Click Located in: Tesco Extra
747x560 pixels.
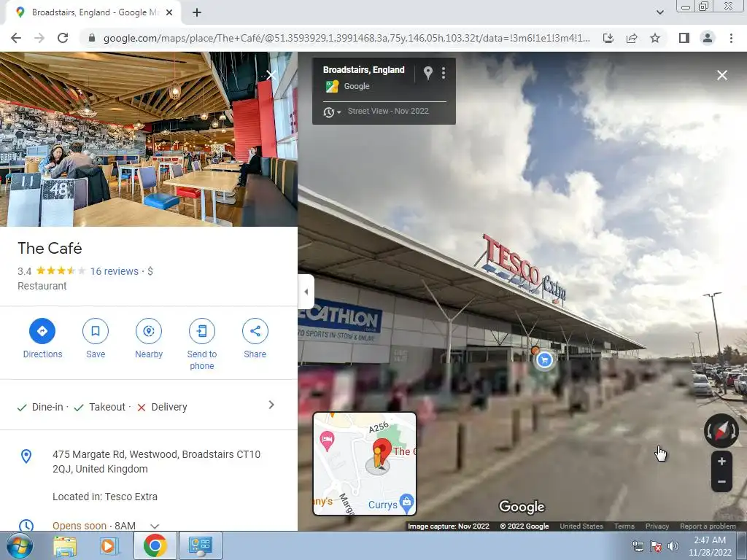105,497
